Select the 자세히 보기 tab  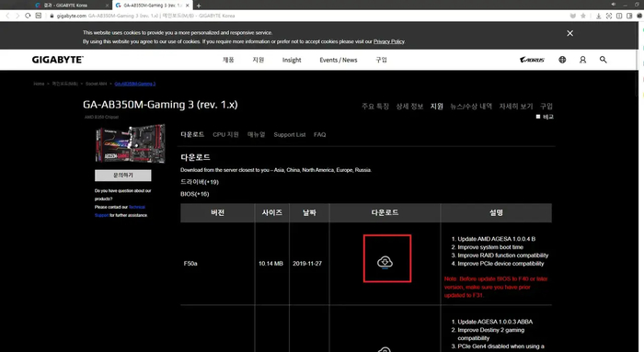516,107
